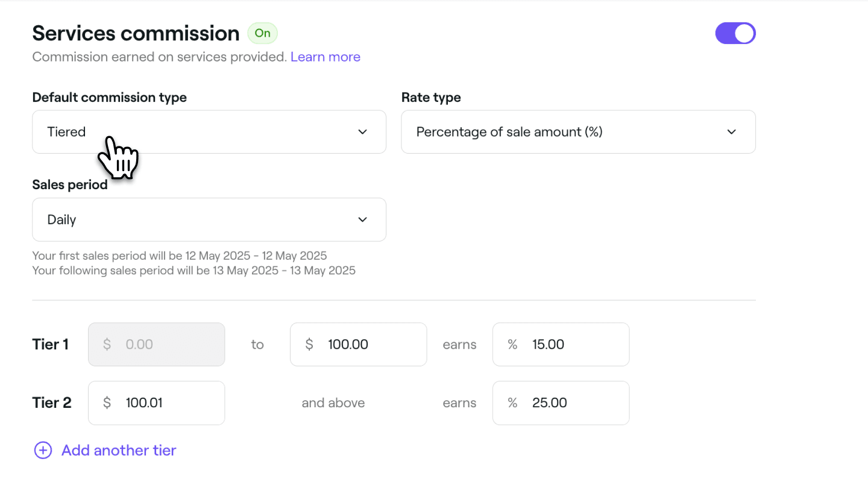Click the chevron arrow in the Daily dropdown

(362, 220)
